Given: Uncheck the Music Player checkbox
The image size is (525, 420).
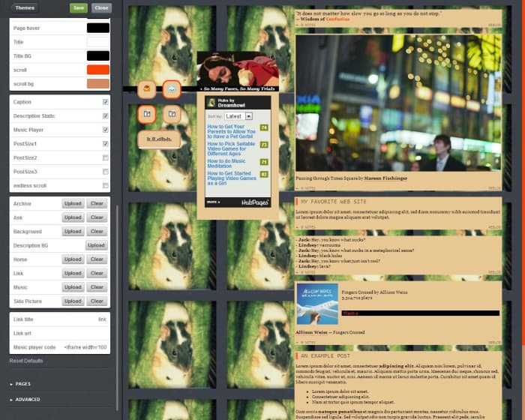Looking at the screenshot, I should point(106,130).
